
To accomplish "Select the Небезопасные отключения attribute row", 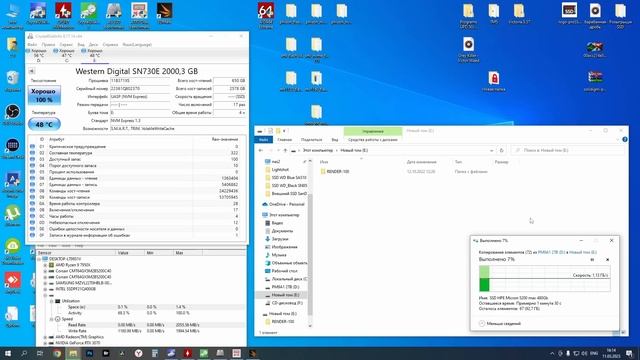I will point(135,222).
